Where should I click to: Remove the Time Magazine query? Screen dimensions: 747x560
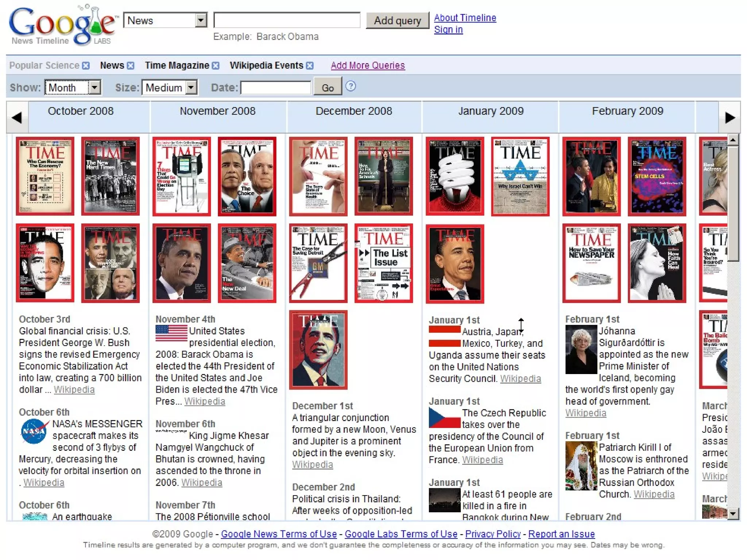(216, 66)
